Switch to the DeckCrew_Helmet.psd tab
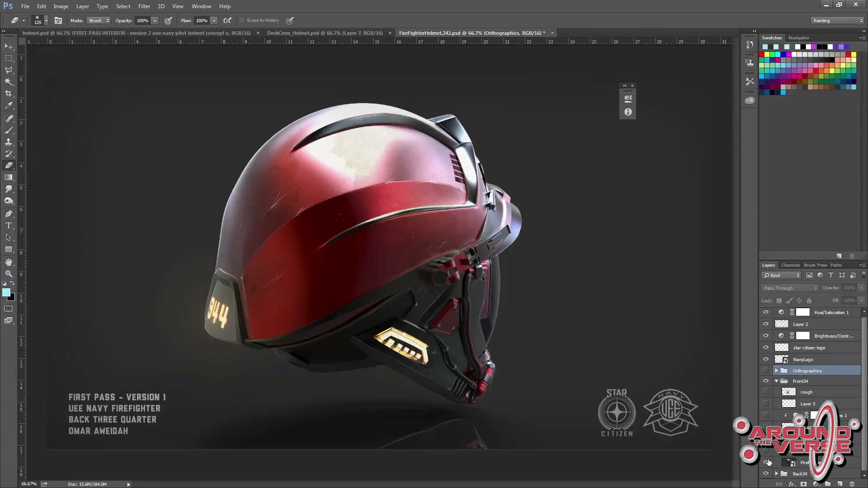The height and width of the screenshot is (488, 868). [325, 33]
